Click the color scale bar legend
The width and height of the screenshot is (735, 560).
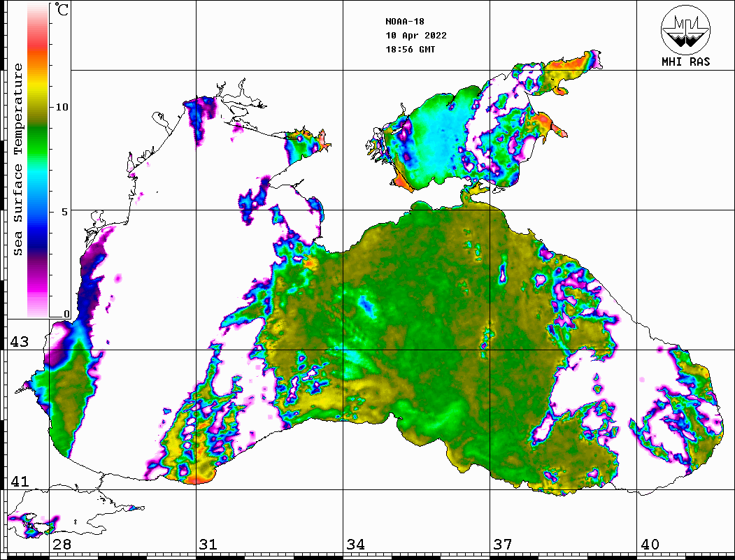coord(38,160)
